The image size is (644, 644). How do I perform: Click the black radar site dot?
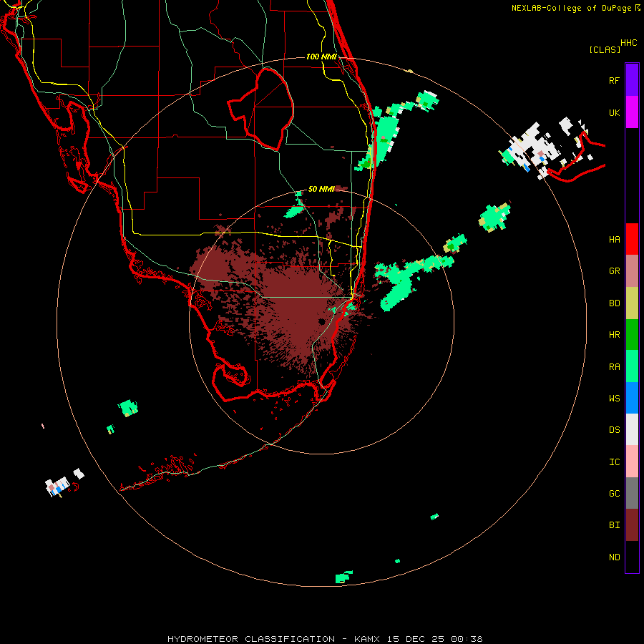pyautogui.click(x=321, y=321)
